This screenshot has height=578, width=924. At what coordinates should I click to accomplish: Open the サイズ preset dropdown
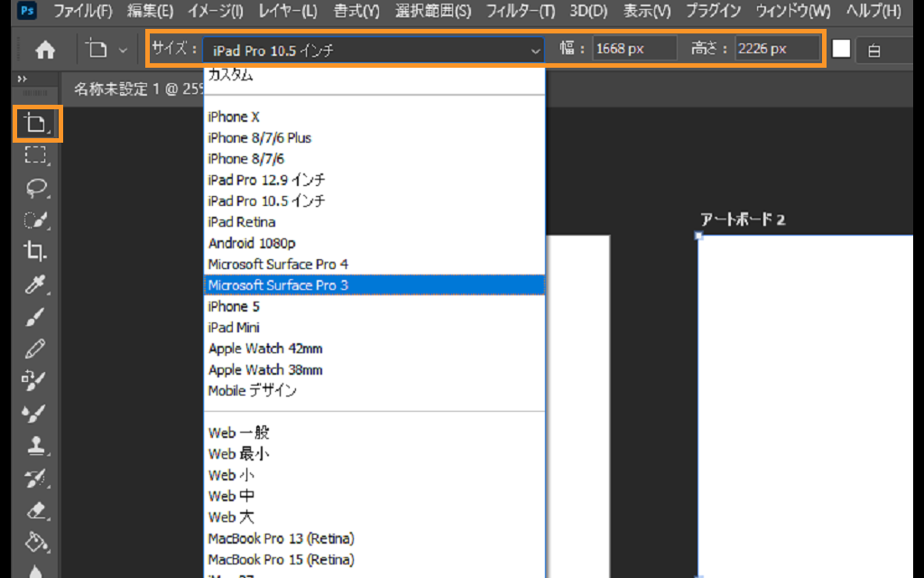[374, 51]
